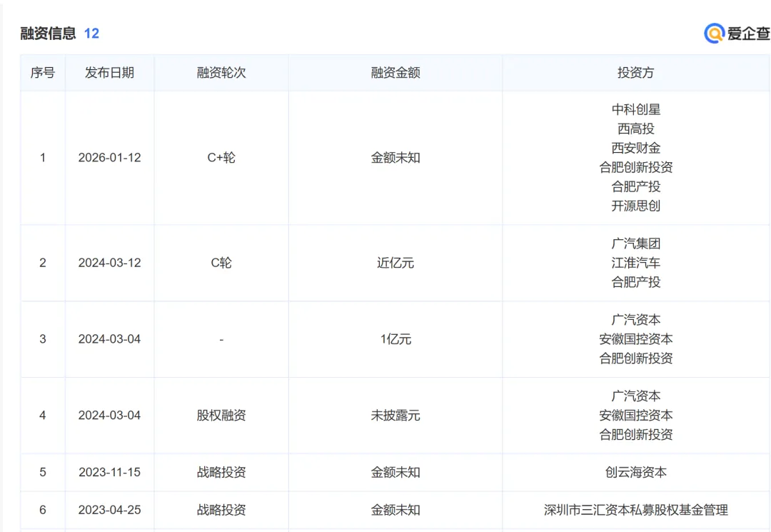Select the date 2024-03-12
771x532 pixels.
pyautogui.click(x=110, y=263)
